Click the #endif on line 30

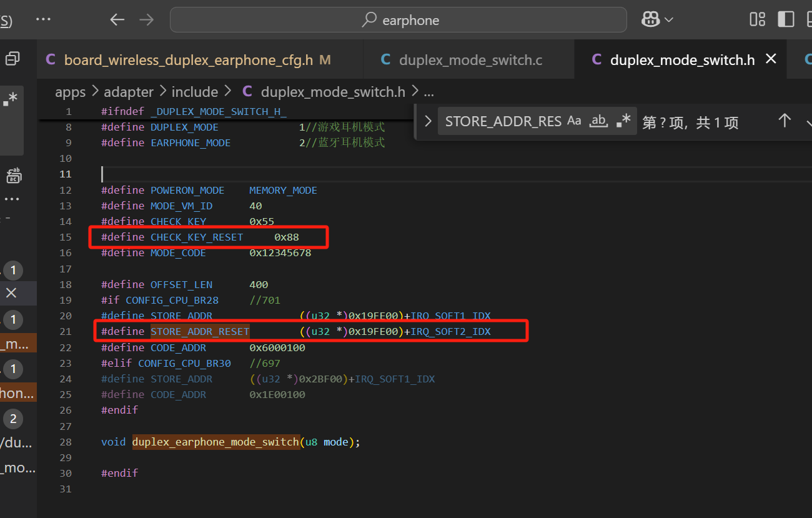coord(119,473)
